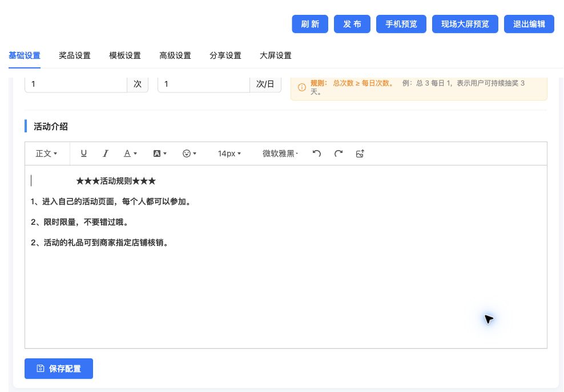Switch to the 奖品设置 tab

(x=75, y=55)
